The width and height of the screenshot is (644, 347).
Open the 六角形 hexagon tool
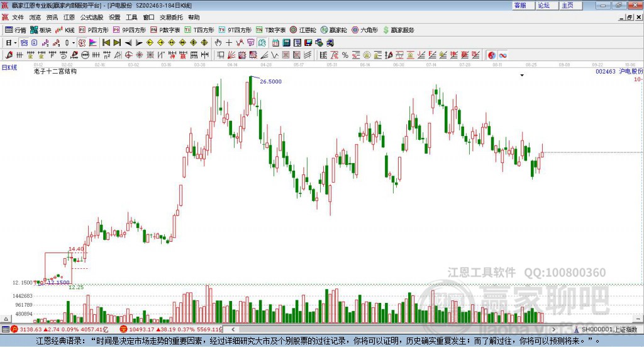tap(365, 30)
